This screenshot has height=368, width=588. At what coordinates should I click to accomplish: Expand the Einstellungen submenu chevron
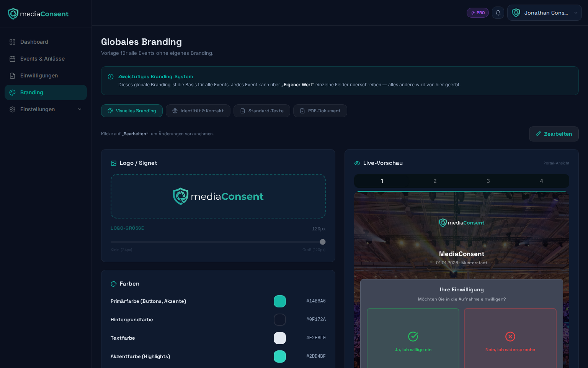click(80, 109)
